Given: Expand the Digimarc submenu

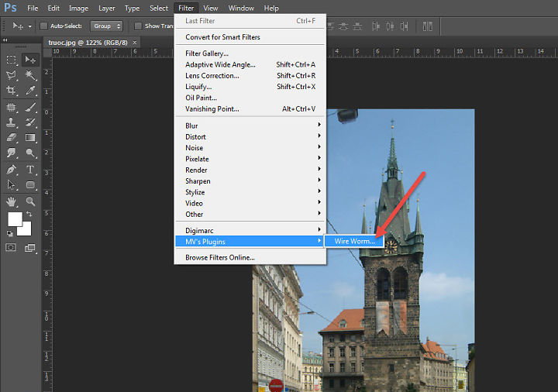Looking at the screenshot, I should [250, 231].
